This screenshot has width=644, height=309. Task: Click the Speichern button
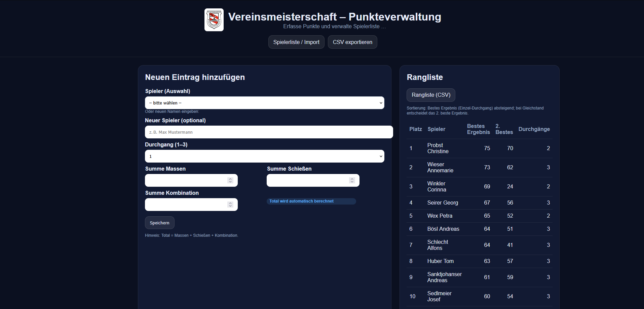(159, 223)
